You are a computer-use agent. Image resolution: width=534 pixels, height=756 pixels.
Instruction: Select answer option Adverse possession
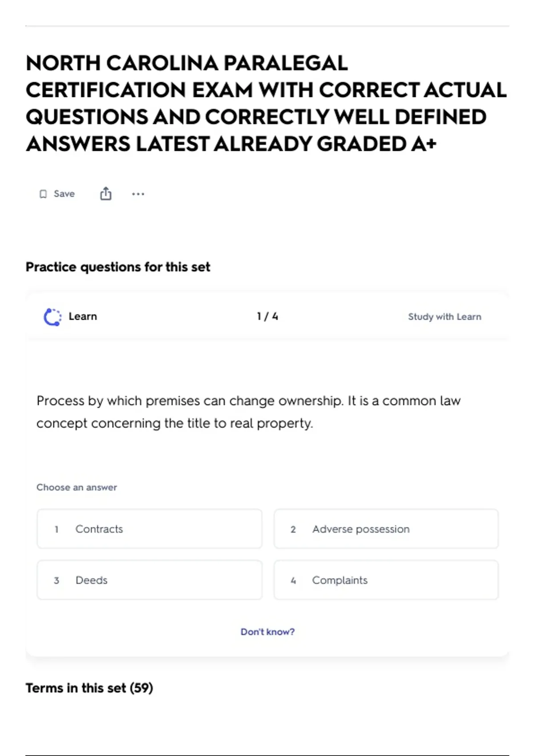pos(386,529)
